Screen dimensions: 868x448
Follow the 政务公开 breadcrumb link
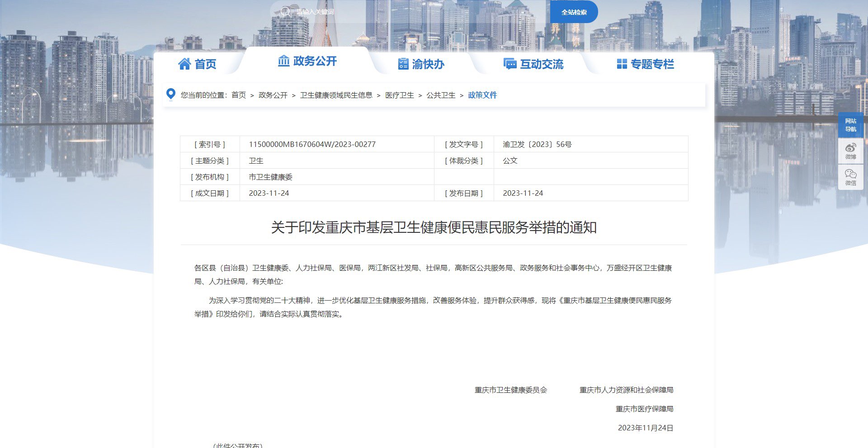pyautogui.click(x=273, y=95)
